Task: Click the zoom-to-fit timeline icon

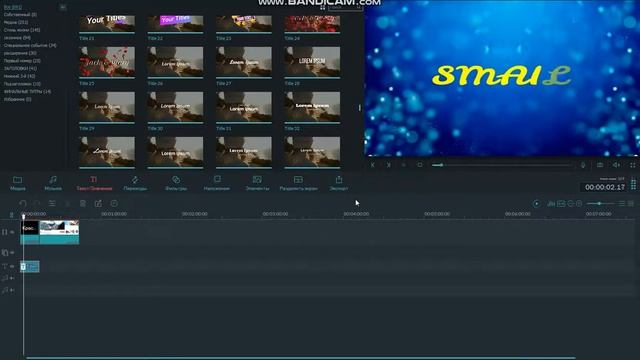Action: pyautogui.click(x=561, y=203)
